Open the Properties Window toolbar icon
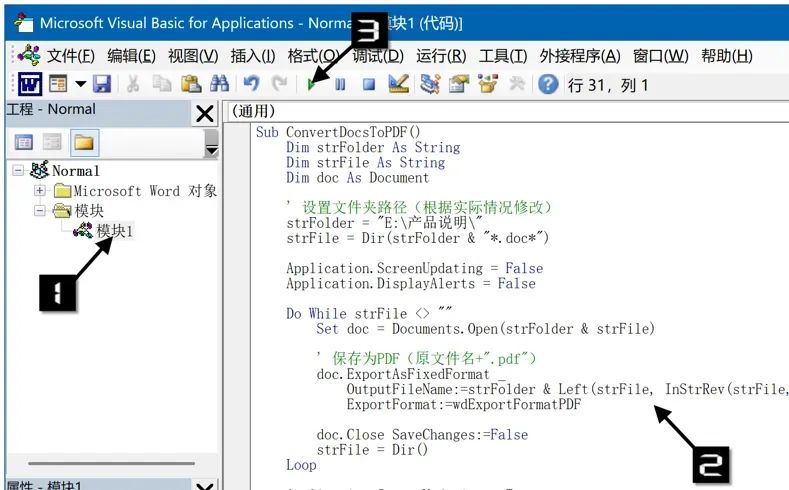Screen dimensions: 789x490 (459, 84)
